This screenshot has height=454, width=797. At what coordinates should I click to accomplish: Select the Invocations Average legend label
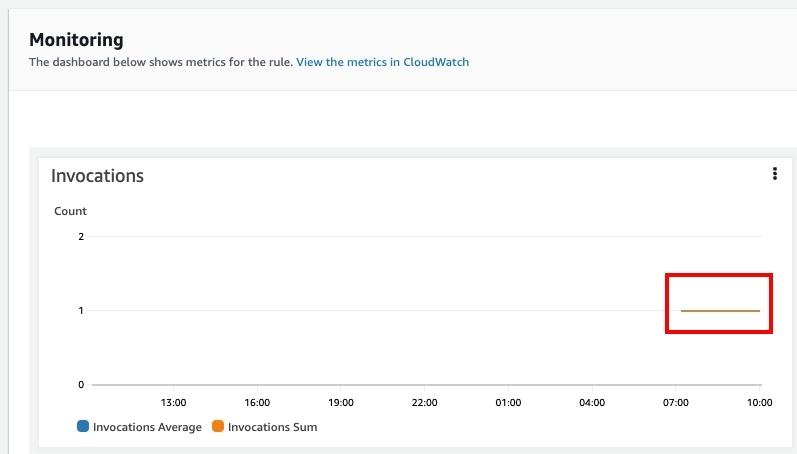[147, 427]
